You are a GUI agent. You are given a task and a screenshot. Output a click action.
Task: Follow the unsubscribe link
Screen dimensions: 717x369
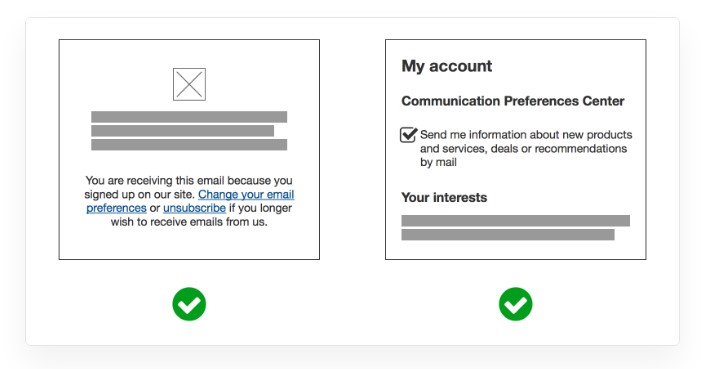(x=194, y=208)
